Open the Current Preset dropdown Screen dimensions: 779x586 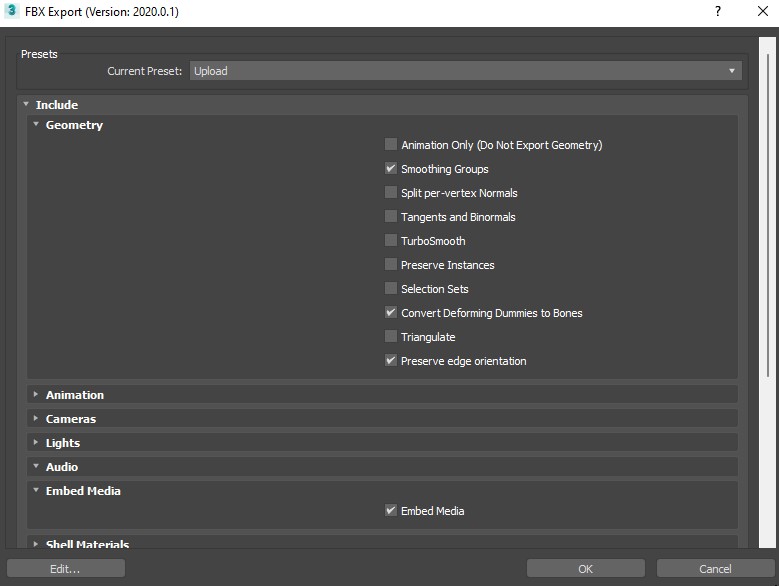pyautogui.click(x=465, y=71)
